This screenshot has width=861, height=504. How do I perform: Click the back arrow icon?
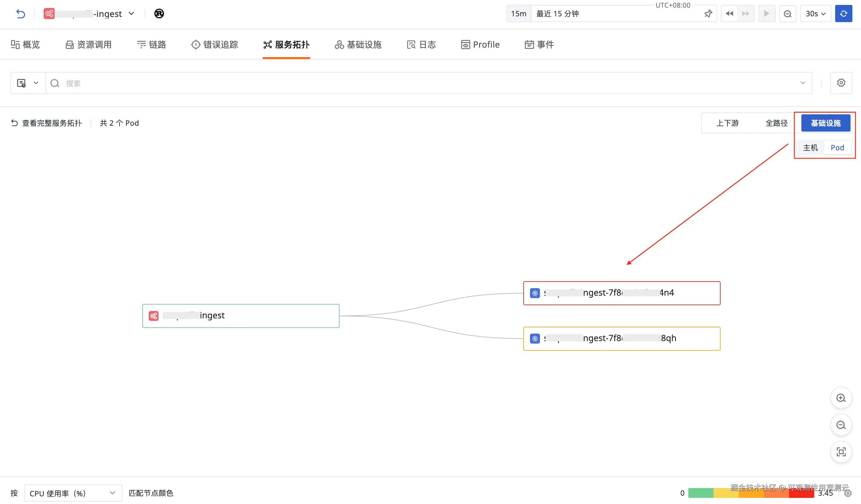point(21,14)
